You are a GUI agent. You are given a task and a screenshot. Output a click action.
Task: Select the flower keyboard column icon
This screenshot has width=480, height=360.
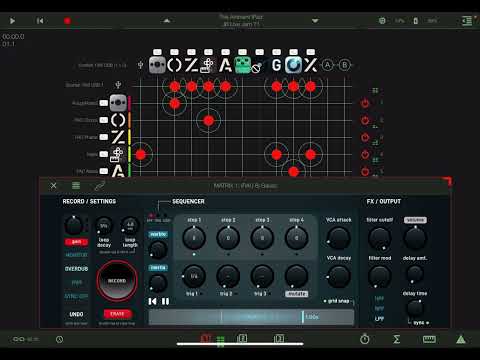click(208, 65)
